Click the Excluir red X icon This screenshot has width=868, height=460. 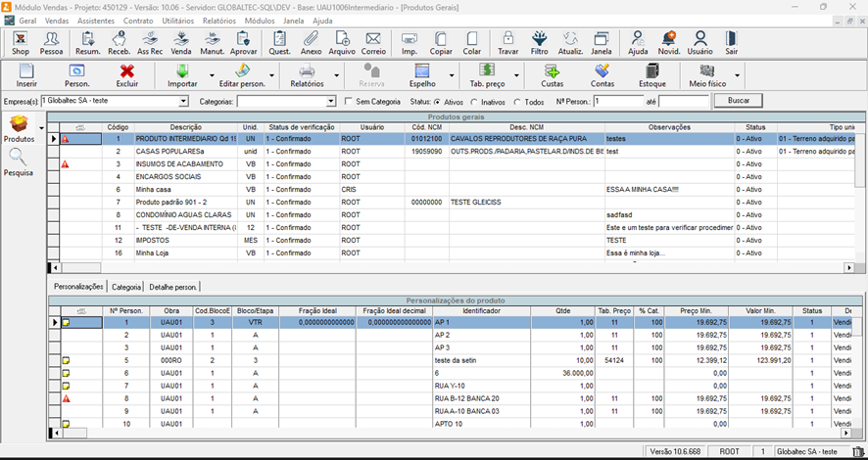[x=126, y=74]
